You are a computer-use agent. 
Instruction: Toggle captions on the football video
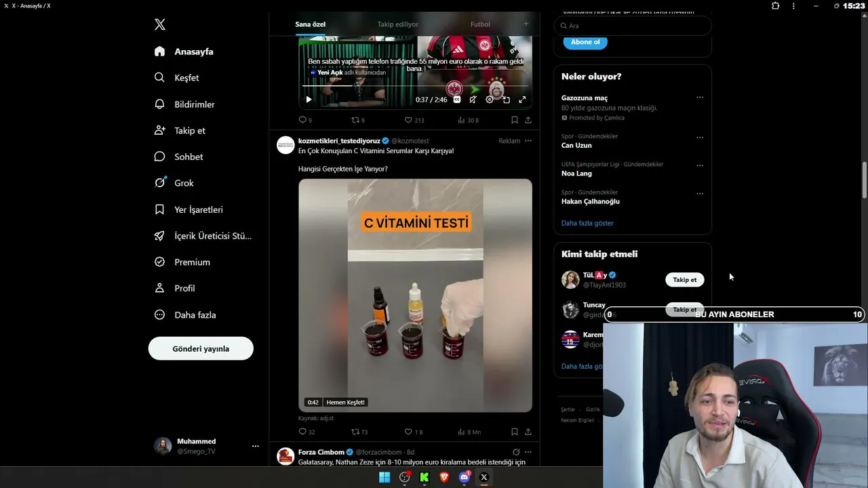457,100
